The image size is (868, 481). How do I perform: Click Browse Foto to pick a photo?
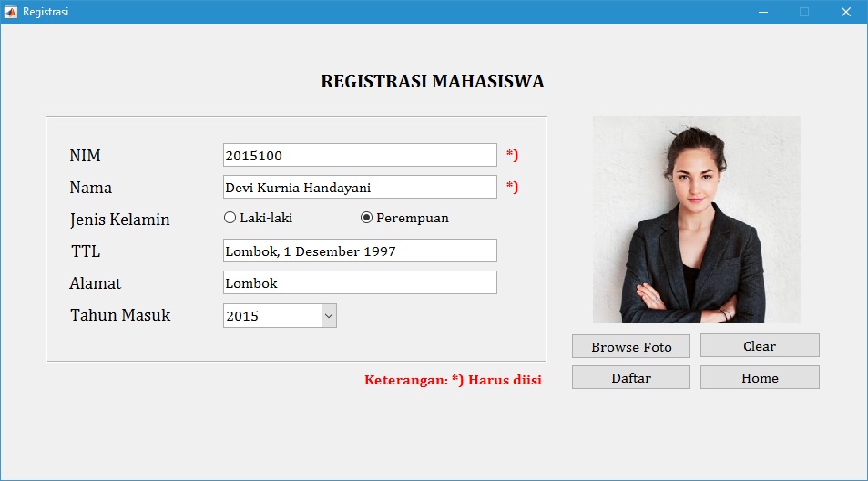[x=631, y=346]
